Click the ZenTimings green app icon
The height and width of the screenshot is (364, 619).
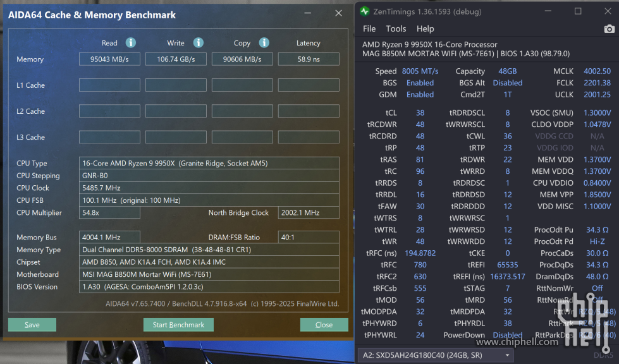tap(364, 11)
